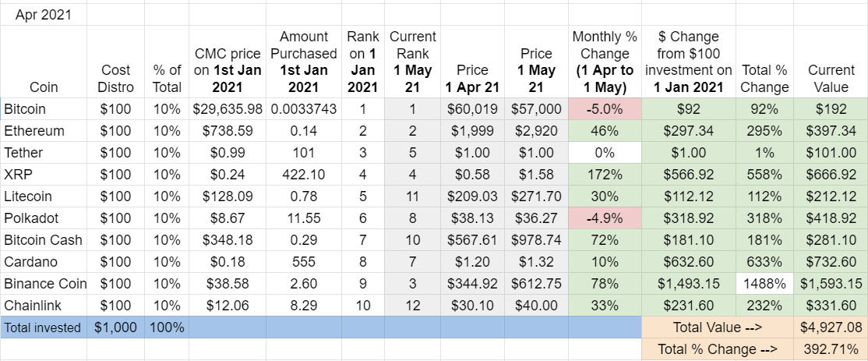Select Polkadot's 1 Apr price $38.13
868x361 pixels.
pyautogui.click(x=473, y=218)
